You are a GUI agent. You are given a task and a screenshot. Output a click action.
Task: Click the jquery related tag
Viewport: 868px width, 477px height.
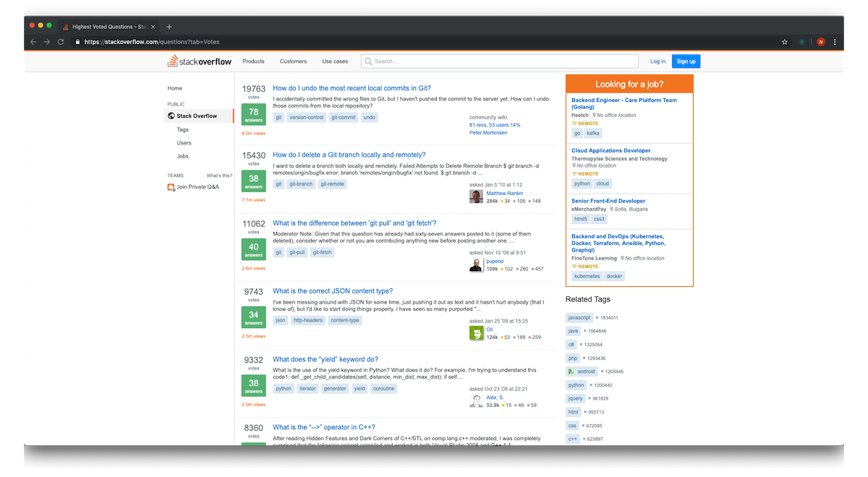point(576,398)
